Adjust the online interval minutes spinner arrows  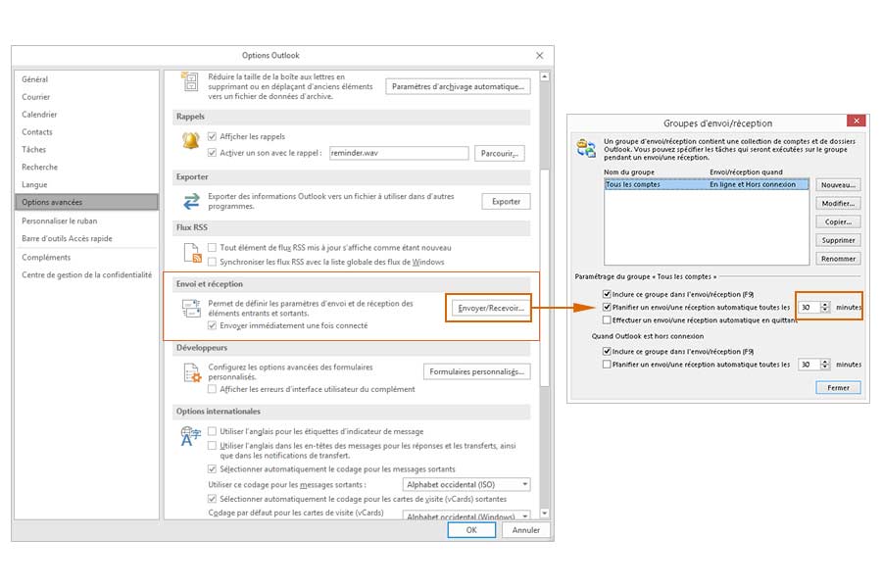coord(825,307)
